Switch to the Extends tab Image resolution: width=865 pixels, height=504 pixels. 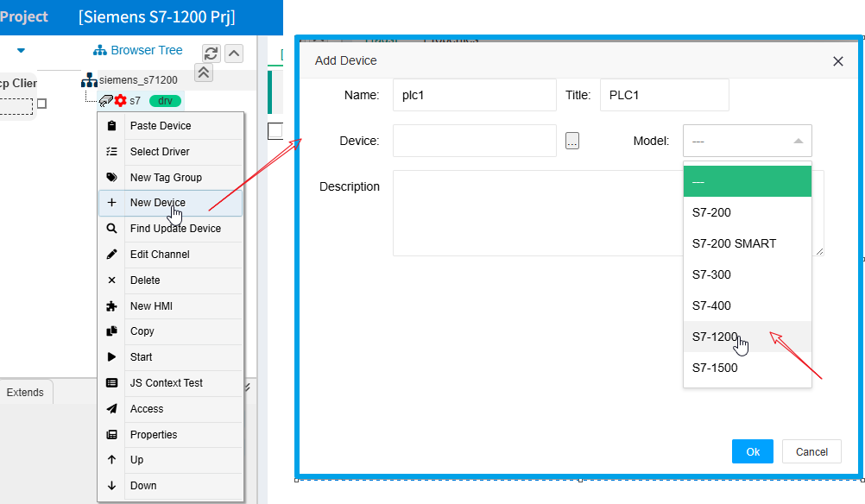(25, 392)
